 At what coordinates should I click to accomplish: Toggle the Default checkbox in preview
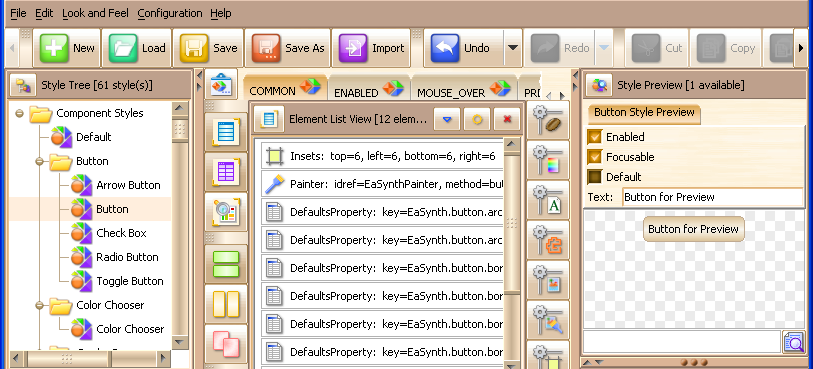[594, 177]
